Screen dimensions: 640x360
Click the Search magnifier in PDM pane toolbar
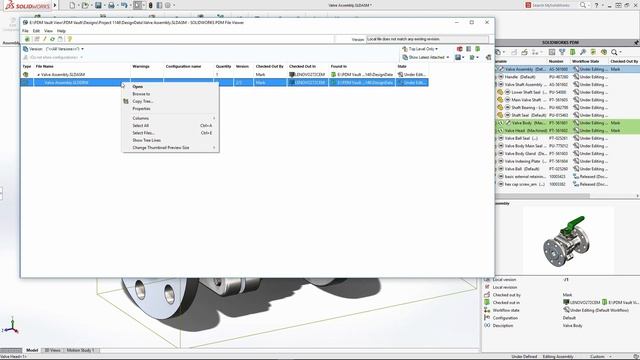coord(614,52)
